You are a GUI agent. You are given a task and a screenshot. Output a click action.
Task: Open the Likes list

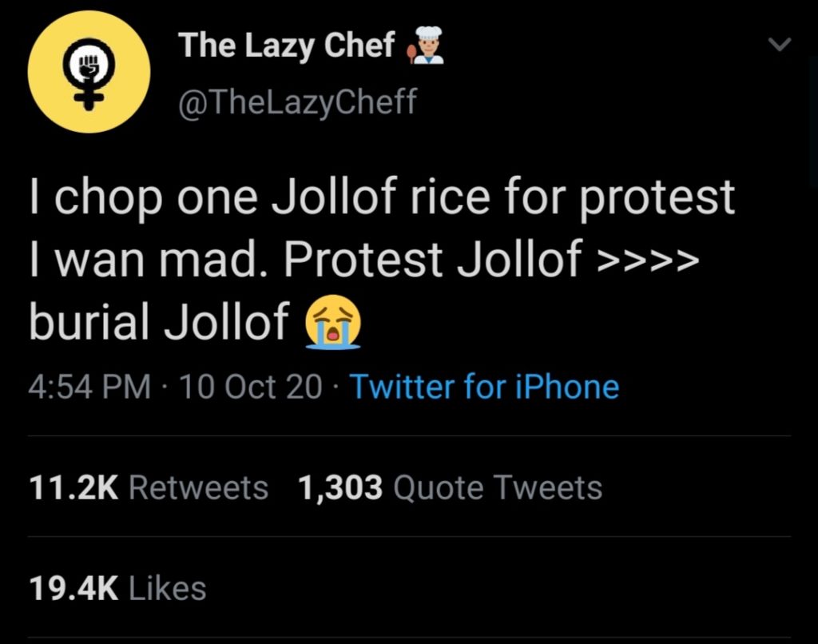click(167, 589)
